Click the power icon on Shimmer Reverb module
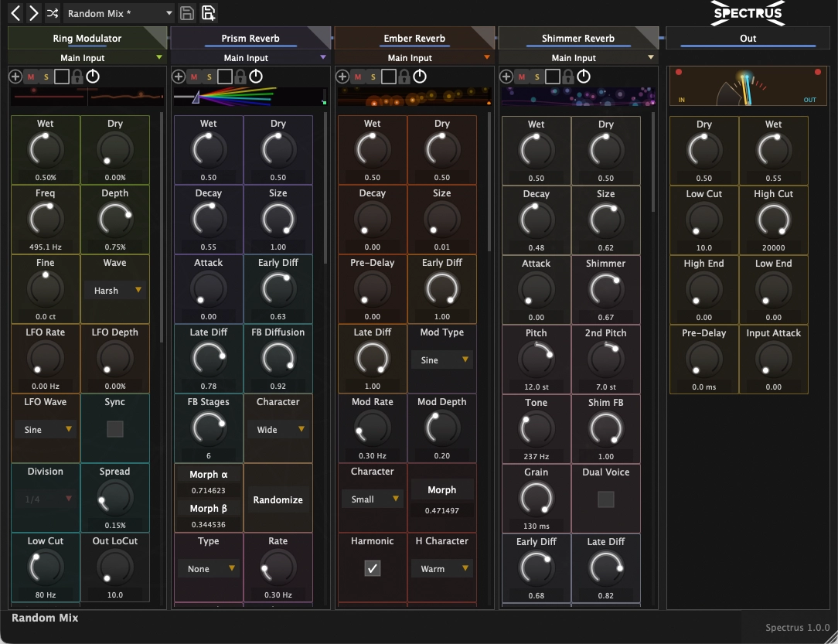The height and width of the screenshot is (644, 838). coord(584,77)
